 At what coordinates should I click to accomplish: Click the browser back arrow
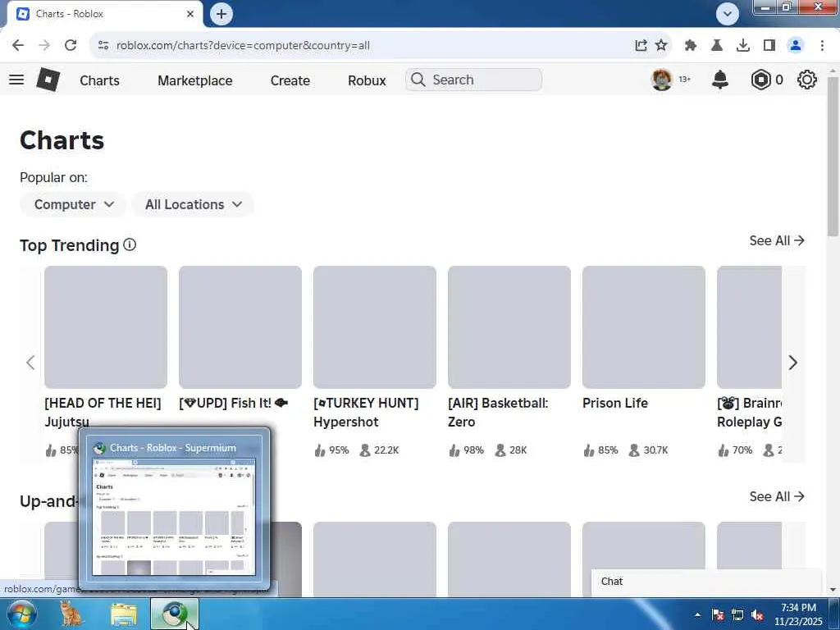(18, 45)
